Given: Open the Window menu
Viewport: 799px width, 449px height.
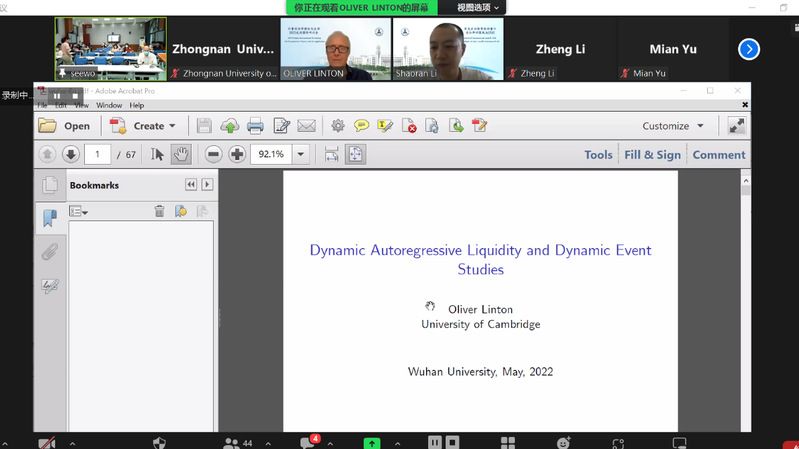Looking at the screenshot, I should point(109,105).
